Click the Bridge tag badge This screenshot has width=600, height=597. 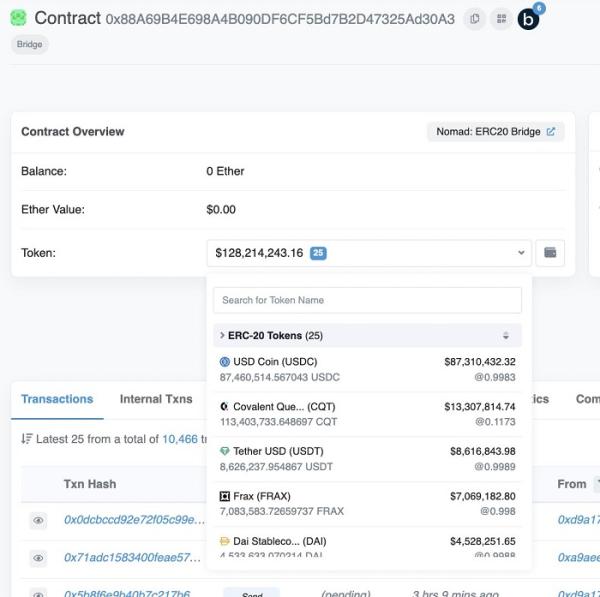click(x=29, y=44)
